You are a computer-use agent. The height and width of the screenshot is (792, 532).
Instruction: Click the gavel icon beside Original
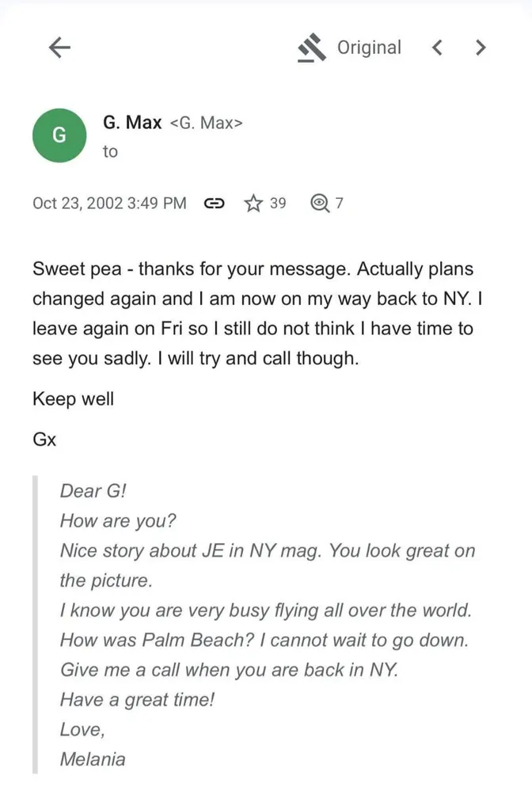(312, 48)
